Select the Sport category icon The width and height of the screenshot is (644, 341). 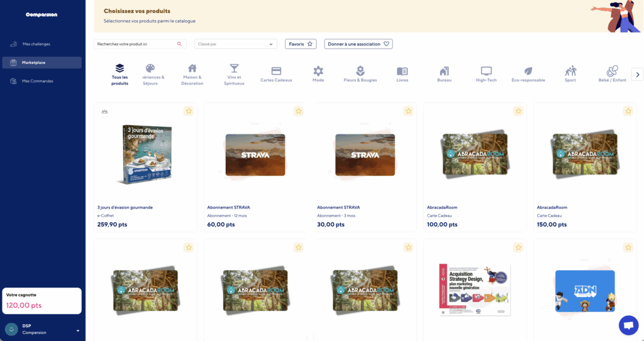coord(570,72)
